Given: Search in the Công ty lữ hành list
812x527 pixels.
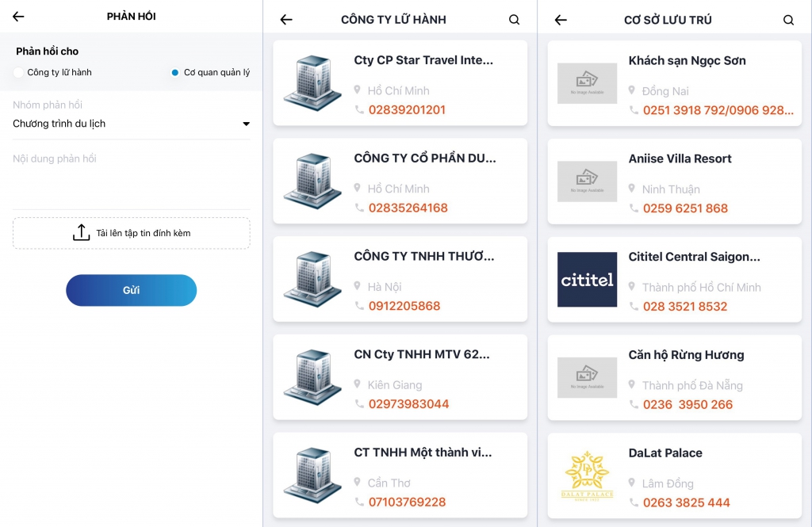Looking at the screenshot, I should [514, 20].
